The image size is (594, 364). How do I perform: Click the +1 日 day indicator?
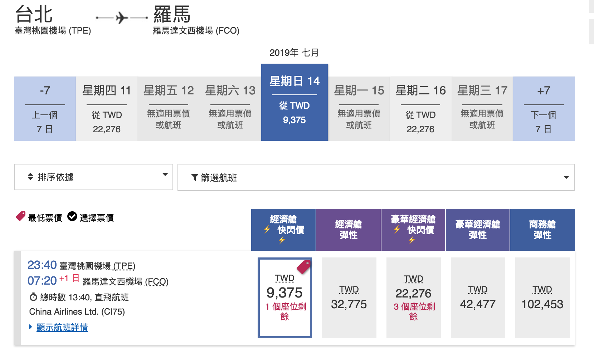pos(69,278)
